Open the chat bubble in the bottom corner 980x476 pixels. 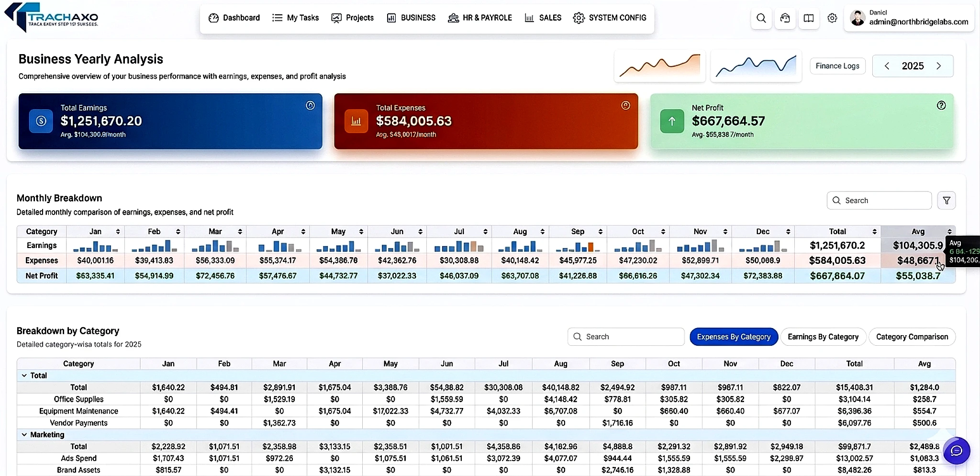tap(957, 451)
